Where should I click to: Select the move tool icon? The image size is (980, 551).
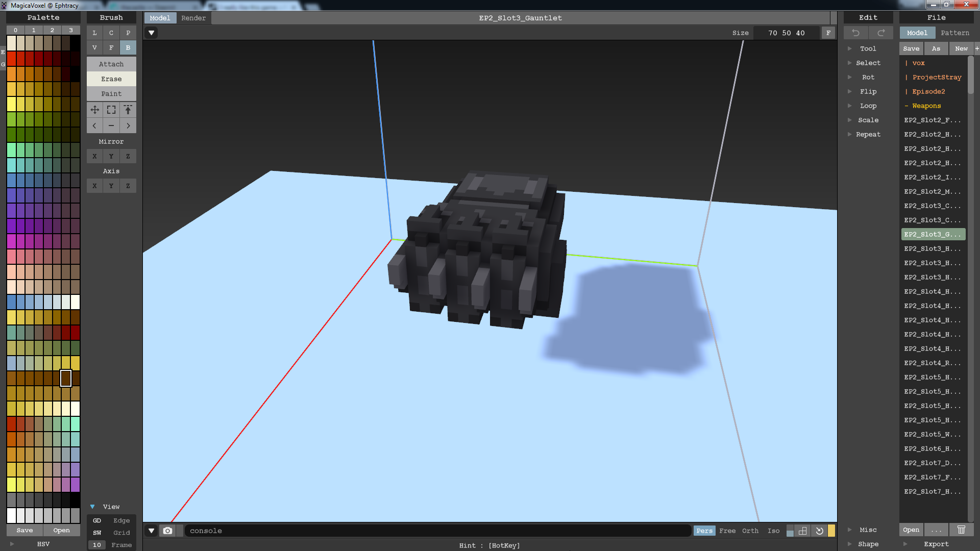94,110
